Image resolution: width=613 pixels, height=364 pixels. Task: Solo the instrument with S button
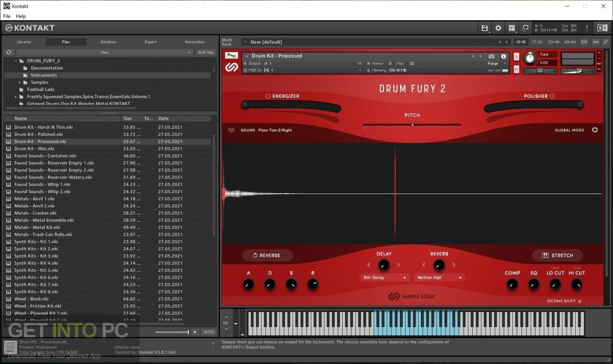[x=516, y=57]
